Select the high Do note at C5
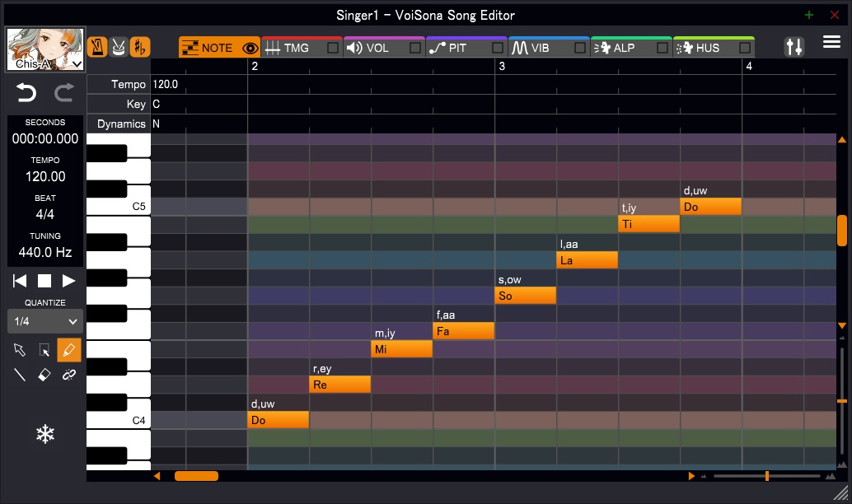The width and height of the screenshot is (852, 504). click(x=711, y=207)
